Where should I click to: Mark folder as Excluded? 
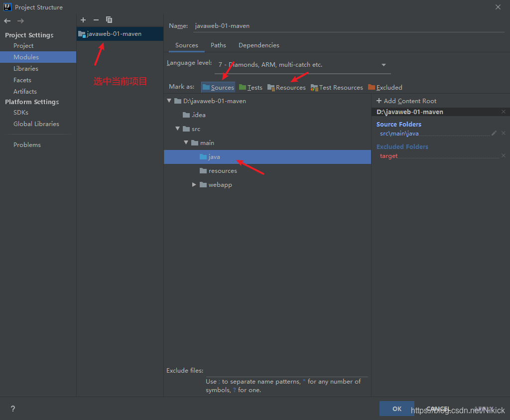[x=385, y=88]
